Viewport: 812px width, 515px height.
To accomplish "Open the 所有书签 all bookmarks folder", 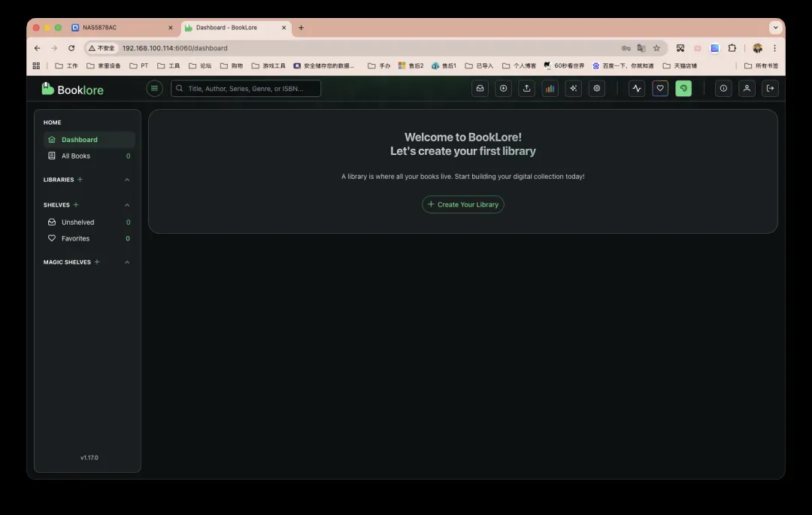I will (x=761, y=65).
